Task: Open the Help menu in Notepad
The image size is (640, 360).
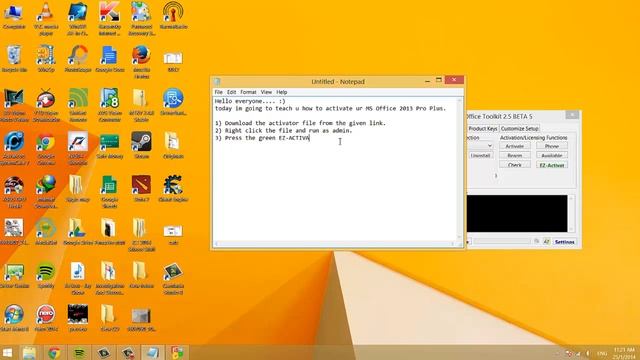Action: [x=282, y=92]
